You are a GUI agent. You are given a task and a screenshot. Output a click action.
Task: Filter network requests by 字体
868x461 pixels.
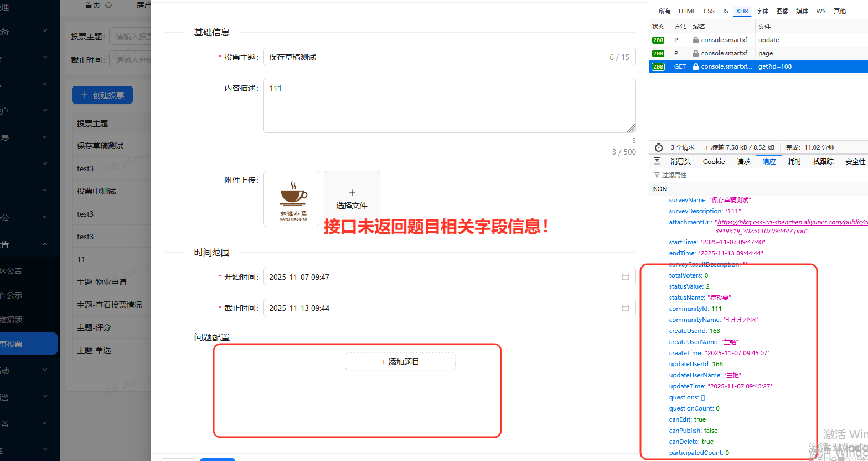(763, 11)
